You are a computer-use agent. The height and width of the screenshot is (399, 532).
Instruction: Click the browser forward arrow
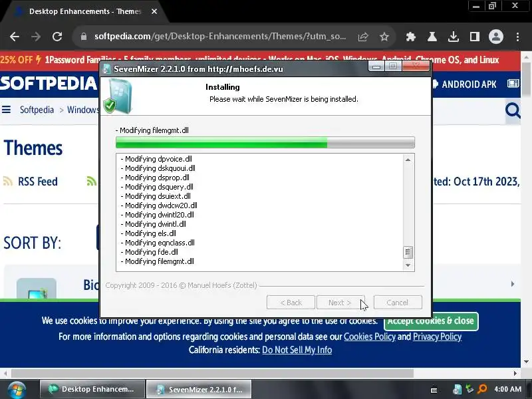point(36,37)
